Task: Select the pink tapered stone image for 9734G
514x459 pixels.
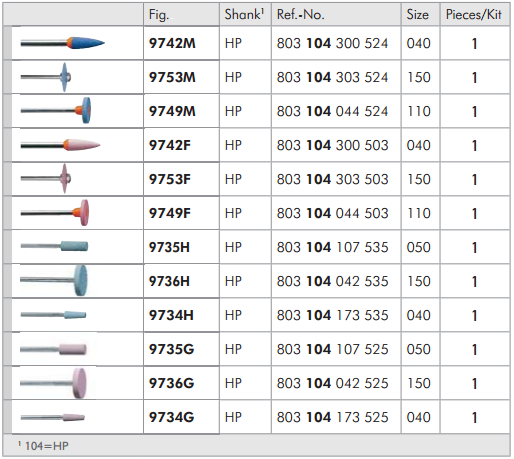Action: [x=53, y=417]
